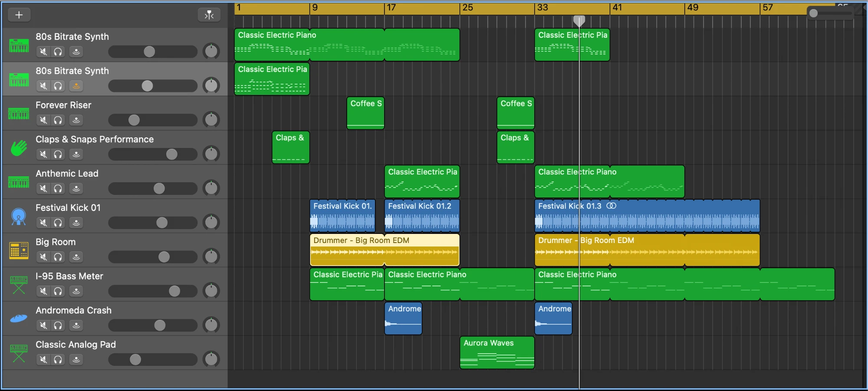Click the loop symbol on Festival Kick 01.3 region
The height and width of the screenshot is (391, 868).
[x=611, y=206]
